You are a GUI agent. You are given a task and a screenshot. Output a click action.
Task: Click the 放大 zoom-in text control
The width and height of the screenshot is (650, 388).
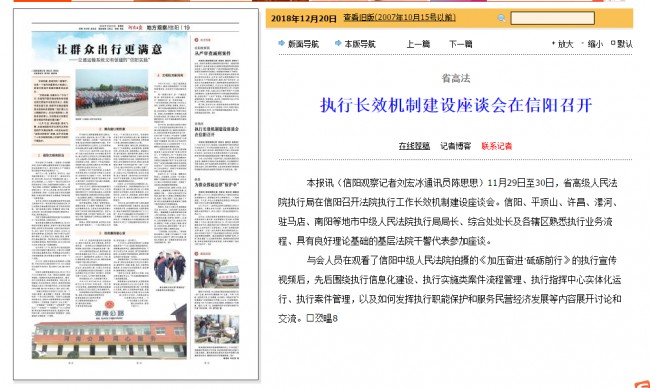(x=565, y=44)
